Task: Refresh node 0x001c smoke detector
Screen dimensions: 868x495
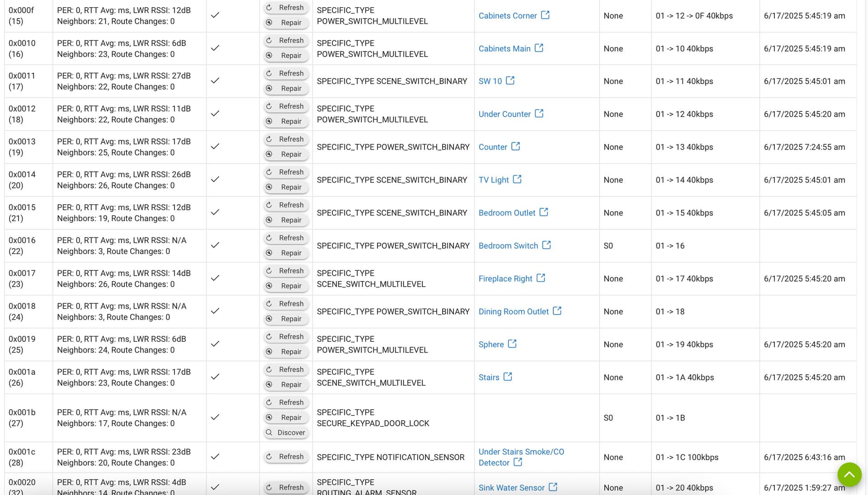Action: click(x=286, y=457)
